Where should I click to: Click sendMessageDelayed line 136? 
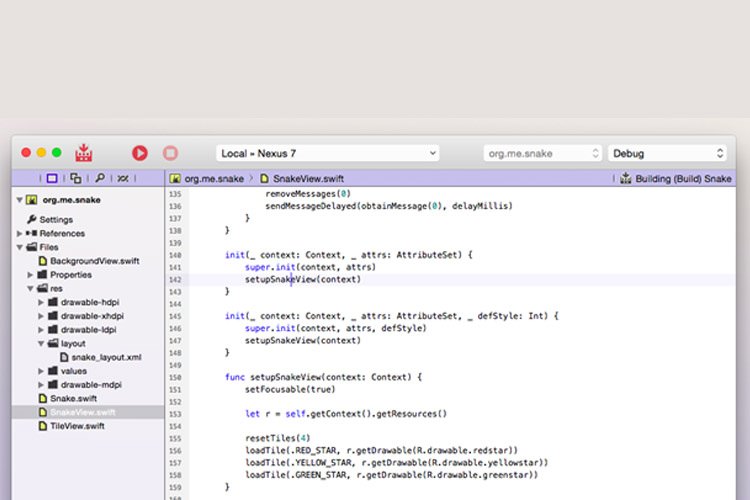tap(389, 206)
